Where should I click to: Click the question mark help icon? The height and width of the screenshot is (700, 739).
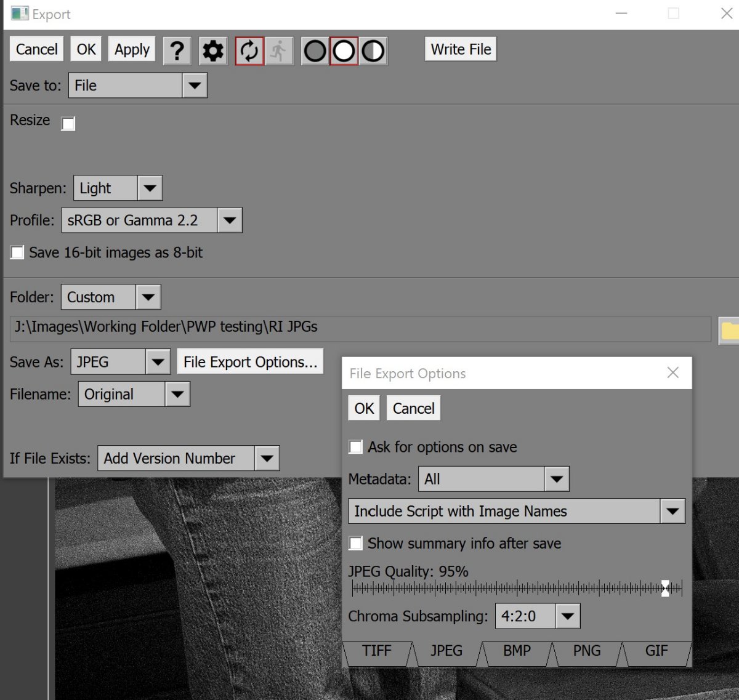[177, 50]
